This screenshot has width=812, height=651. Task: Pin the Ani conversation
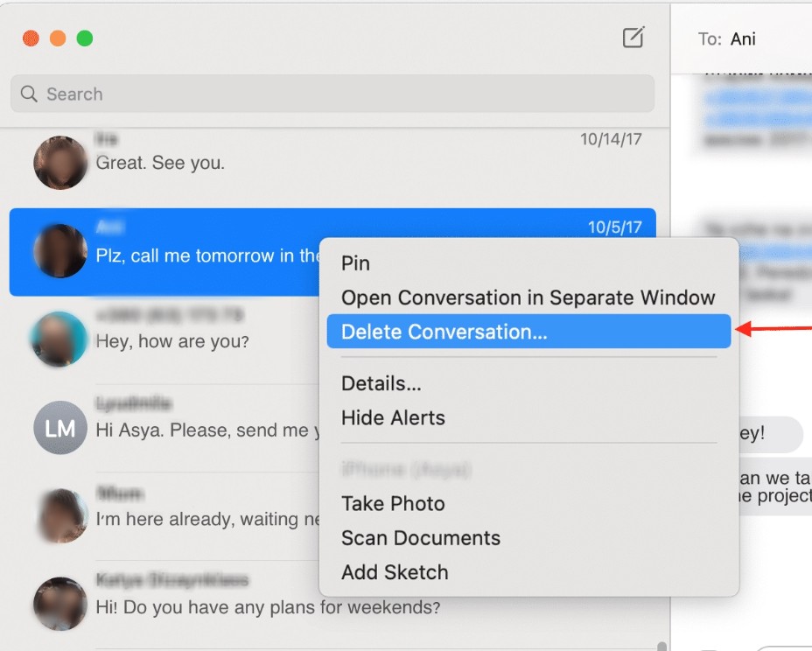[354, 262]
